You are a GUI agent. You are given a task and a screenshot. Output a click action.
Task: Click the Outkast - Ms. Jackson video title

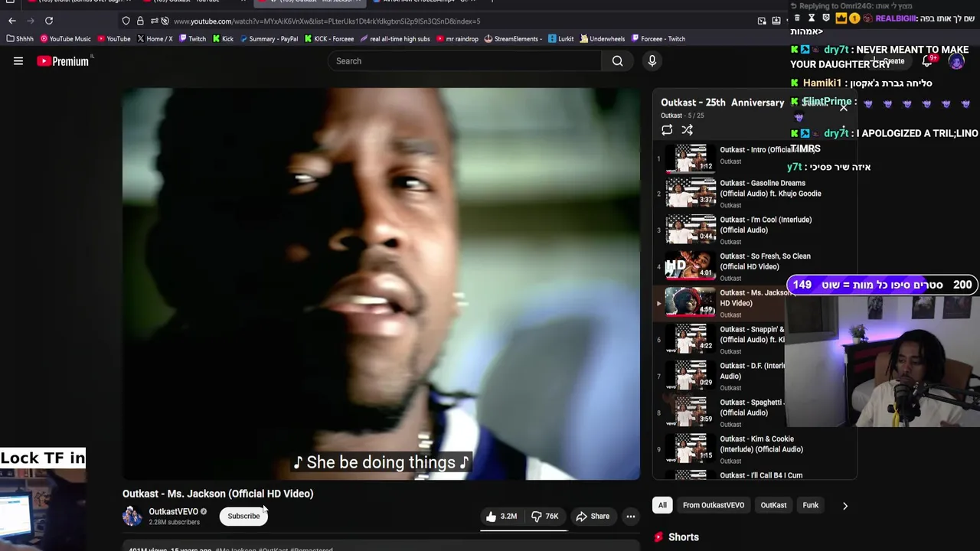218,494
